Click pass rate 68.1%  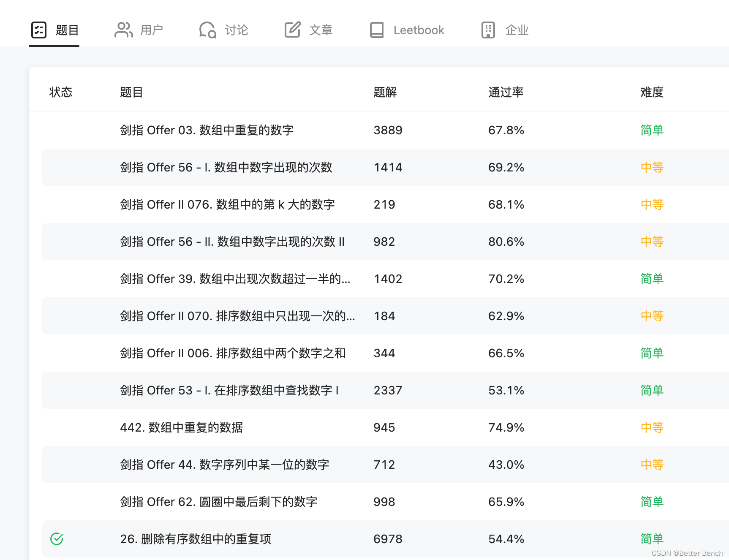506,204
